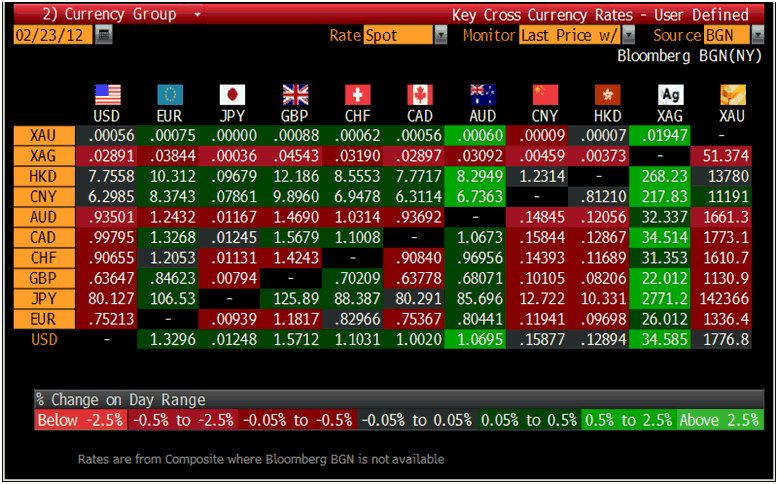Open the Rate Spot dropdown
This screenshot has width=778, height=484.
(x=441, y=35)
